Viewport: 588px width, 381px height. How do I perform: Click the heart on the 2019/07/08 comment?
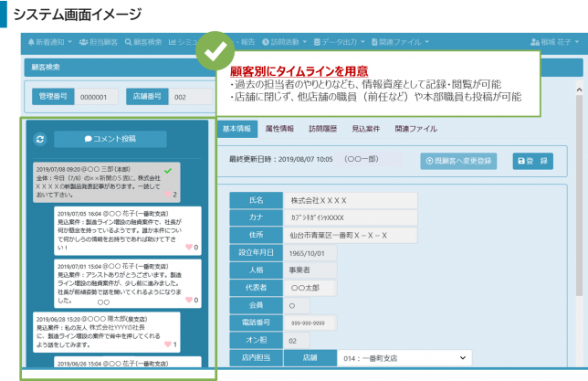point(168,195)
